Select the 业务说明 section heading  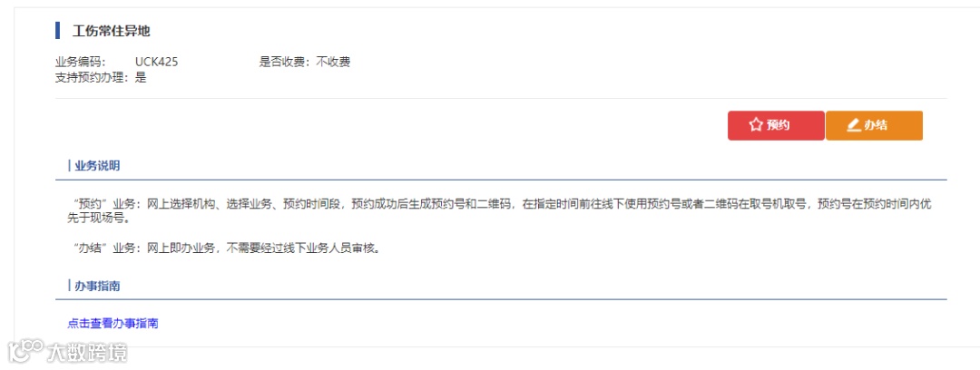tap(97, 166)
